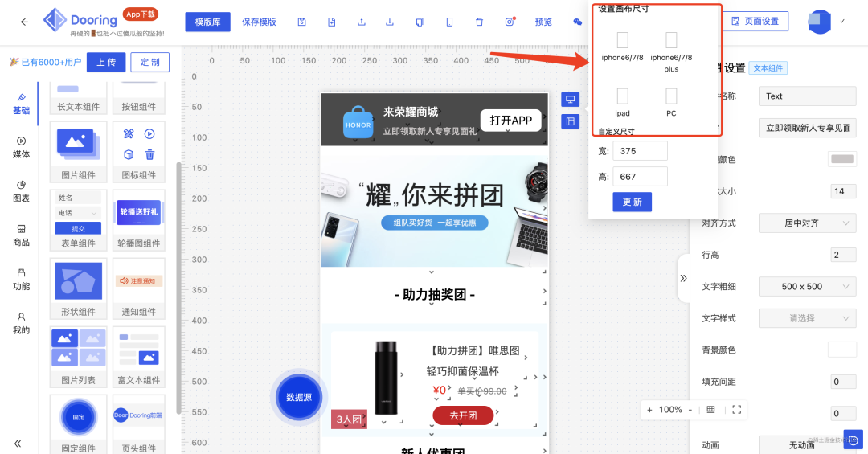Click the WeChat icon in toolbar
Image resolution: width=868 pixels, height=454 pixels.
577,22
